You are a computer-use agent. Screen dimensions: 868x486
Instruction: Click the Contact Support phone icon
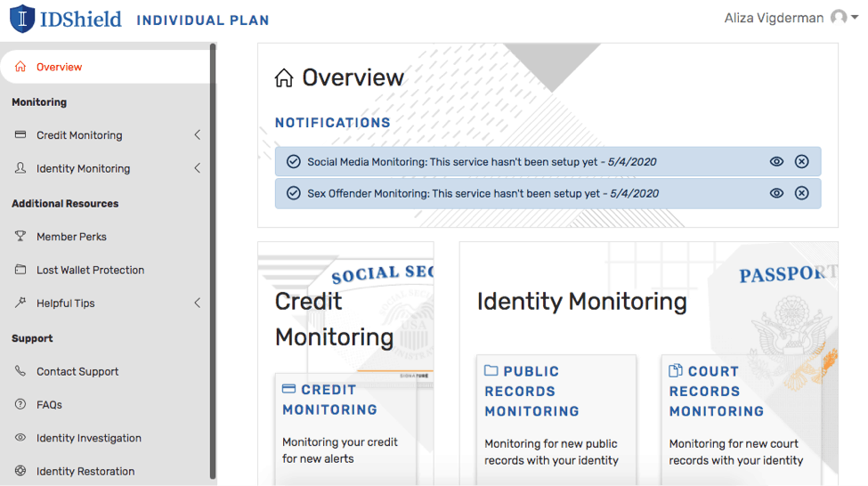click(x=20, y=371)
